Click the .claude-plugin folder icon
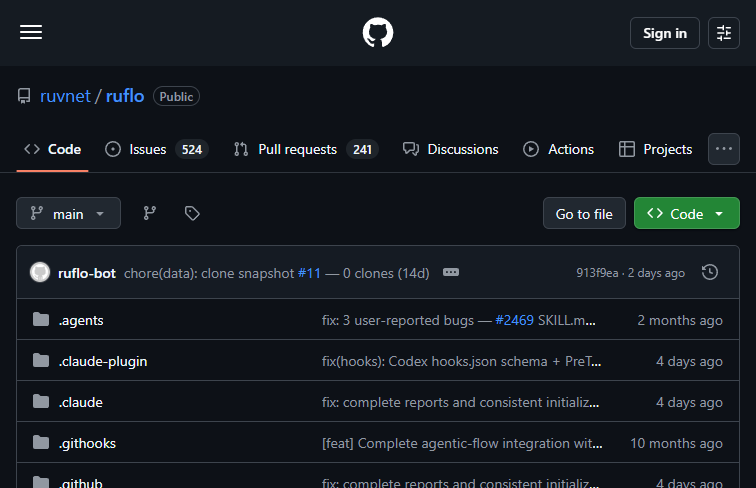 41,360
